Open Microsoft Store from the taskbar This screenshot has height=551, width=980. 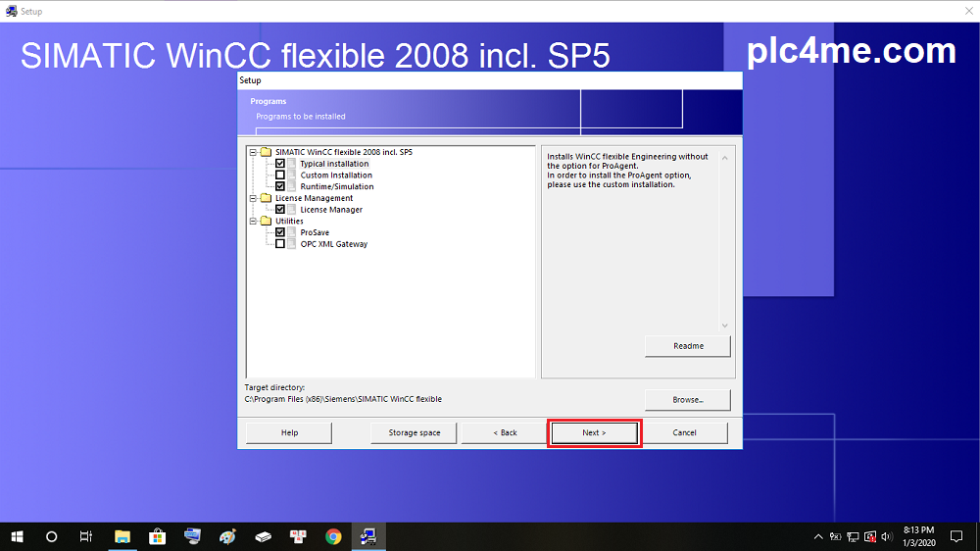(157, 536)
